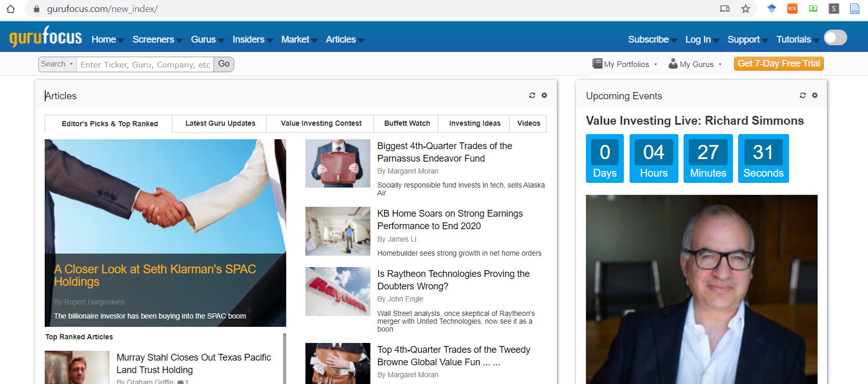868x384 pixels.
Task: Open the Gurus dropdown menu
Action: [207, 39]
